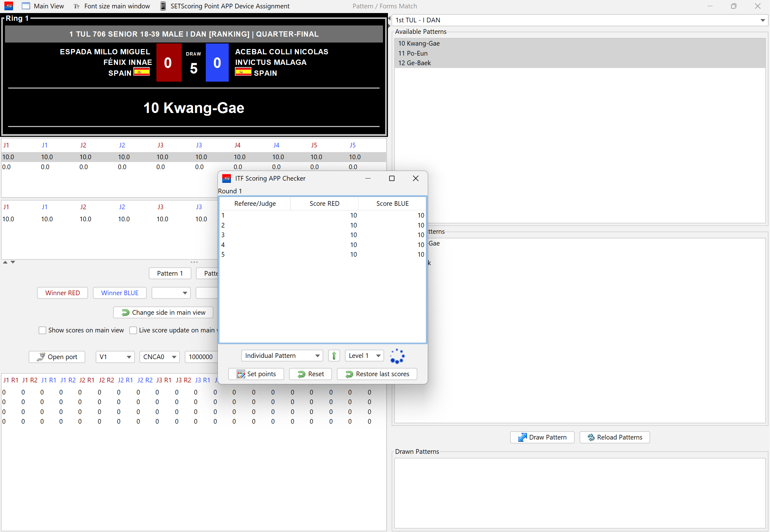This screenshot has height=532, width=770.
Task: Open the 1st TUL - I DAN dropdown
Action: tap(580, 20)
